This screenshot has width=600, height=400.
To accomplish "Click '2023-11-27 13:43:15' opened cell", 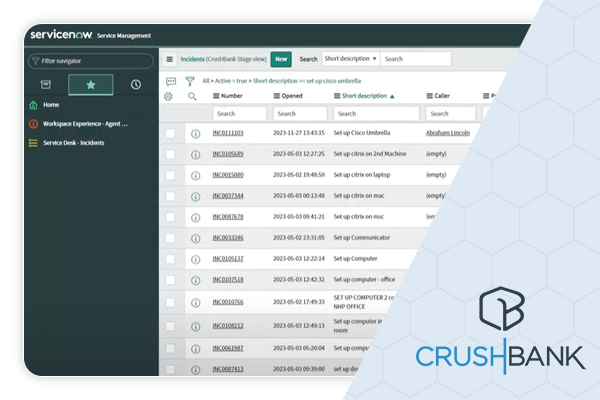I will (298, 133).
